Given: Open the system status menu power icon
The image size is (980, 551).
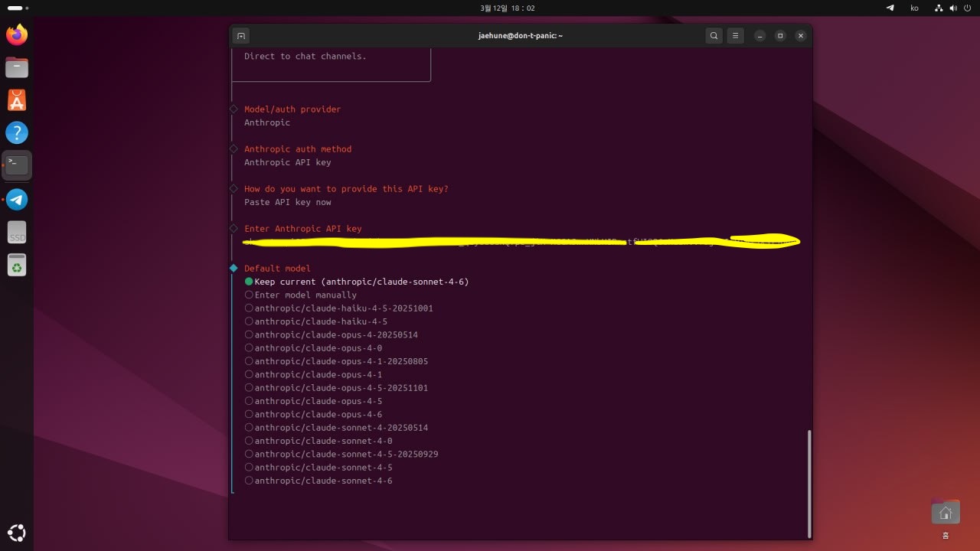Looking at the screenshot, I should coord(966,8).
